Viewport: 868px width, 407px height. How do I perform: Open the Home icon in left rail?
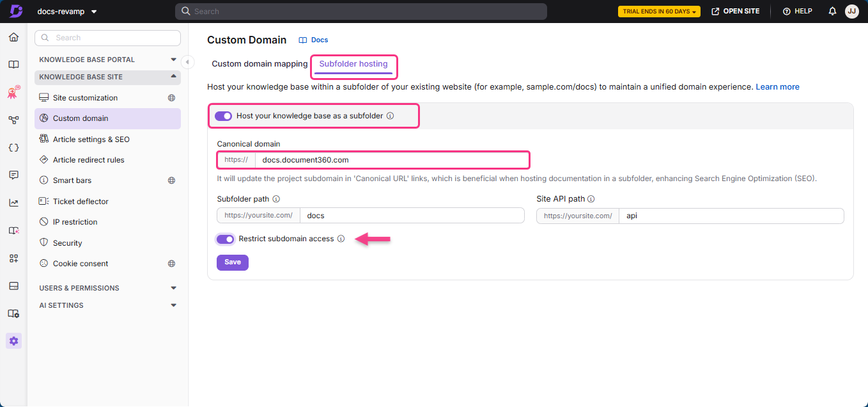pos(13,37)
